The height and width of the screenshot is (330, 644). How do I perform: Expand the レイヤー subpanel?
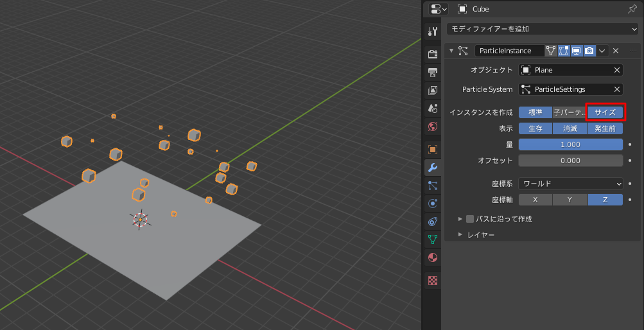(460, 235)
